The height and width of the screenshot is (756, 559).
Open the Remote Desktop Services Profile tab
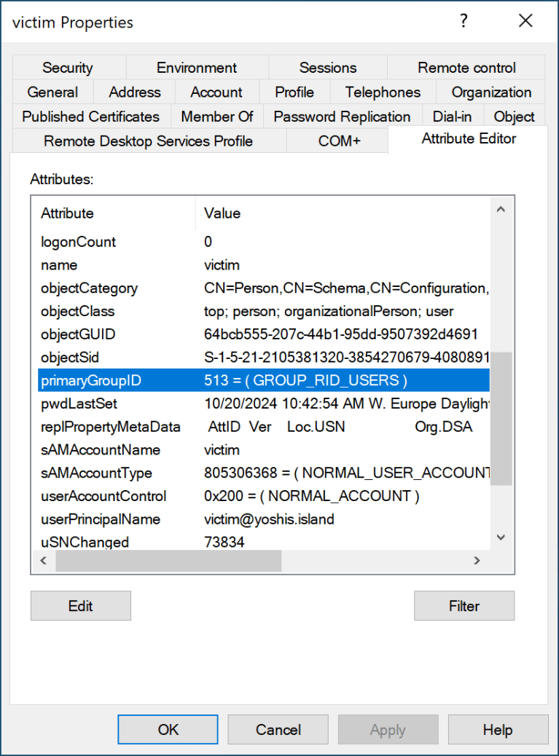point(148,141)
